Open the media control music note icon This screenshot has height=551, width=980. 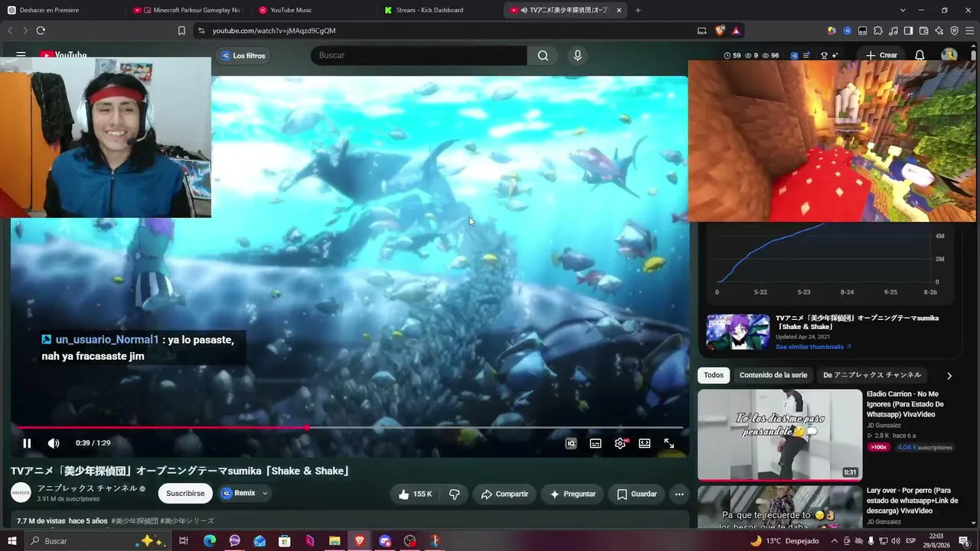[x=893, y=31]
